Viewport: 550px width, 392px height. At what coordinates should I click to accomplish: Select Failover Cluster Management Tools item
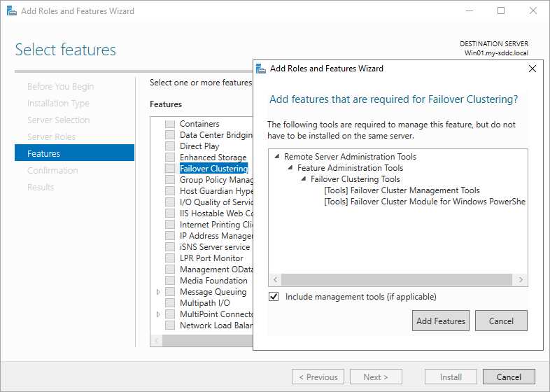402,190
